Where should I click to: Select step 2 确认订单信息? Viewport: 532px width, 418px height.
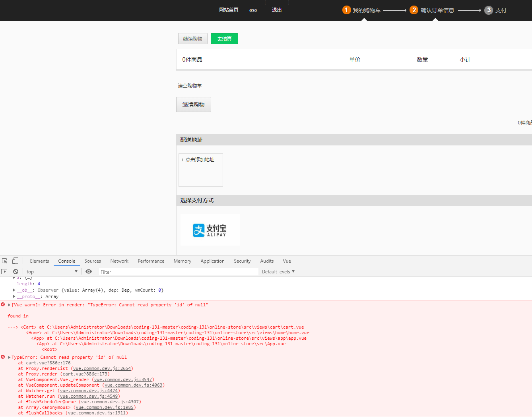tap(432, 10)
